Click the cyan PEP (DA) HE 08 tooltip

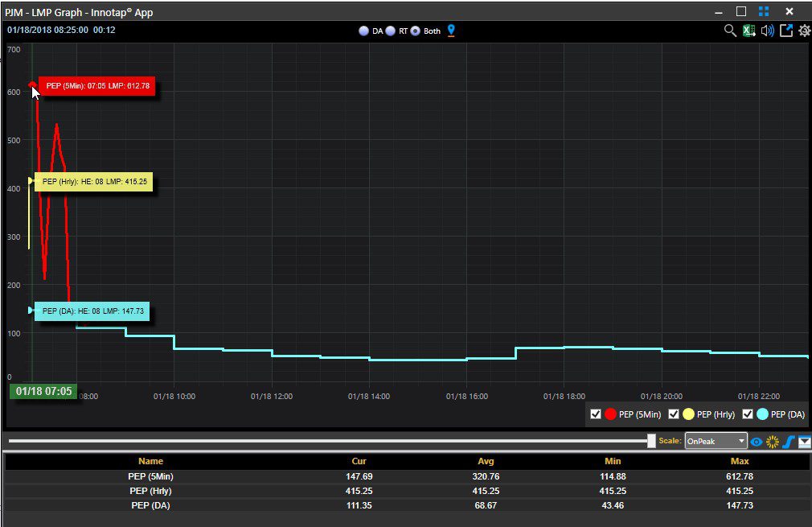[x=92, y=311]
